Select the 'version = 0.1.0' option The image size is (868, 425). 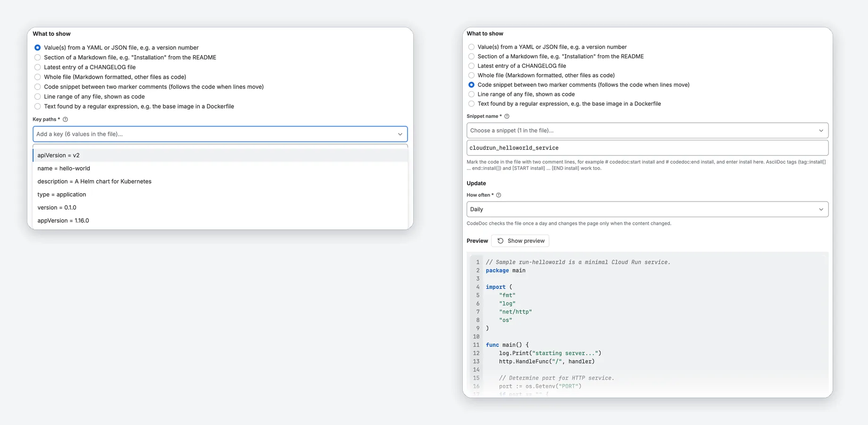pyautogui.click(x=220, y=208)
